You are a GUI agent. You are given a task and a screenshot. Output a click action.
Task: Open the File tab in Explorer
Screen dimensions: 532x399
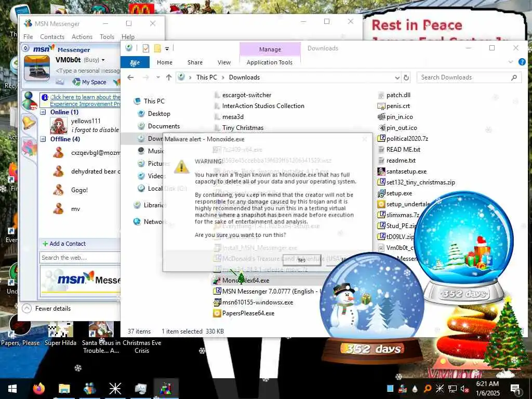click(x=135, y=62)
